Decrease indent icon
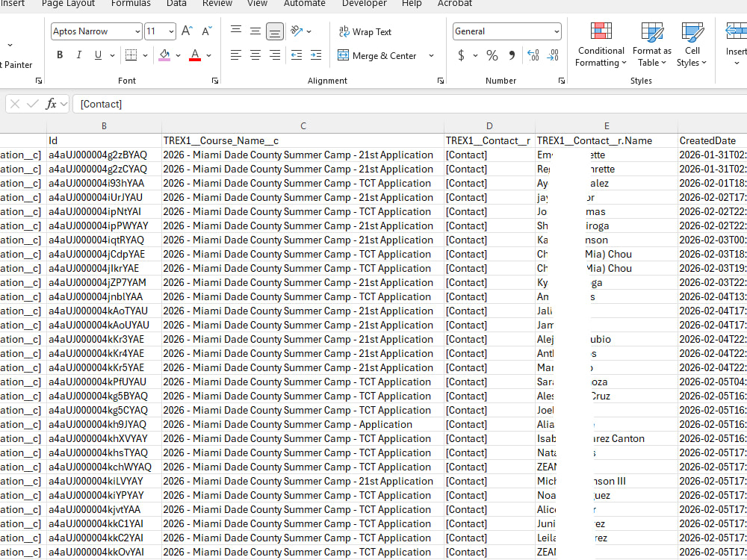The image size is (747, 560). click(x=297, y=55)
